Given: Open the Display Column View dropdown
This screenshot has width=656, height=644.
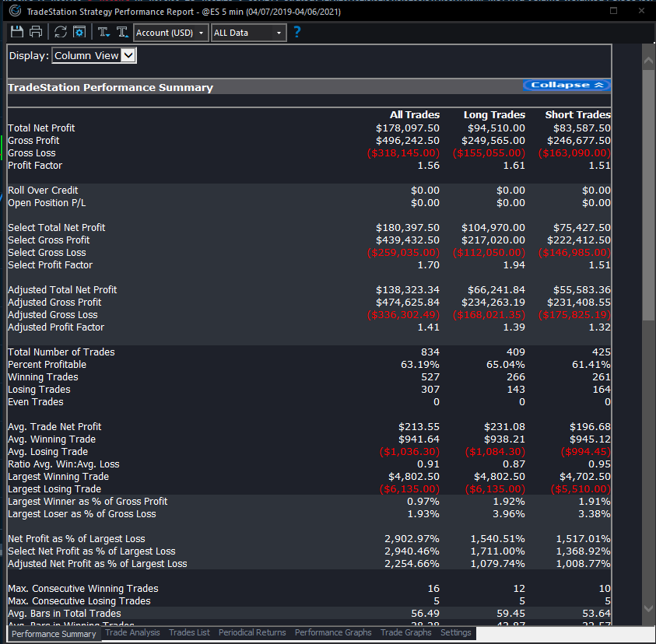Looking at the screenshot, I should click(x=93, y=55).
